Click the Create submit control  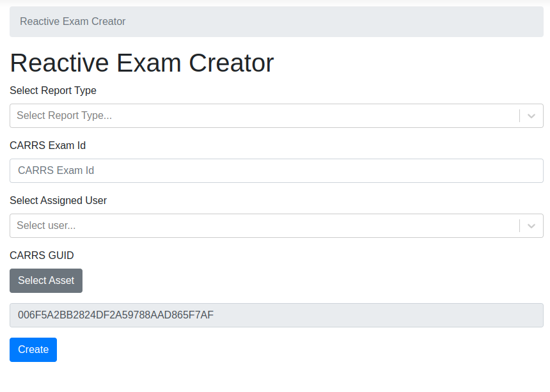point(33,350)
